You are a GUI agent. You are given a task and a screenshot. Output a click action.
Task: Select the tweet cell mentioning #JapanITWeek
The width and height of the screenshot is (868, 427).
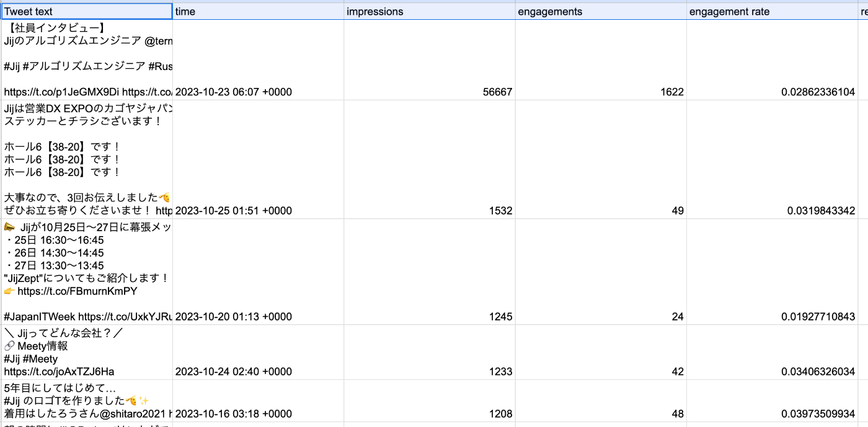[87, 271]
